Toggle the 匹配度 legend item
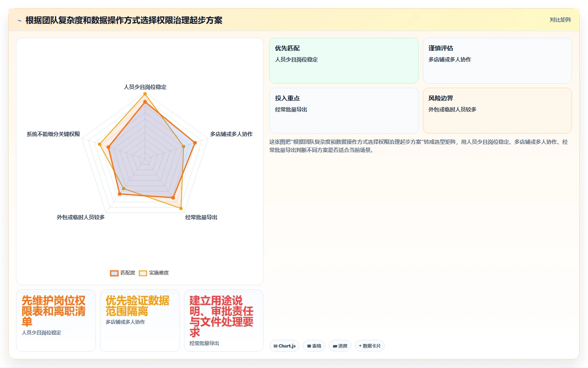The width and height of the screenshot is (588, 368). pos(123,273)
